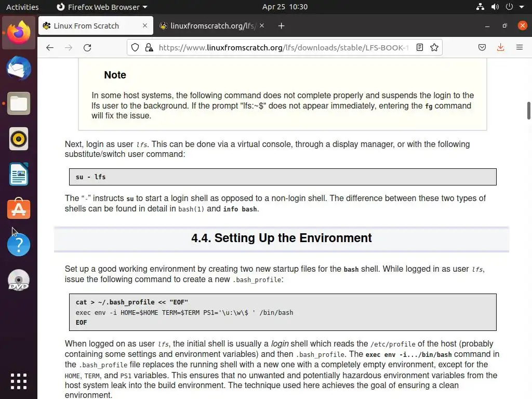Click the final 'EOF' line in code
This screenshot has height=399, width=532.
click(81, 322)
